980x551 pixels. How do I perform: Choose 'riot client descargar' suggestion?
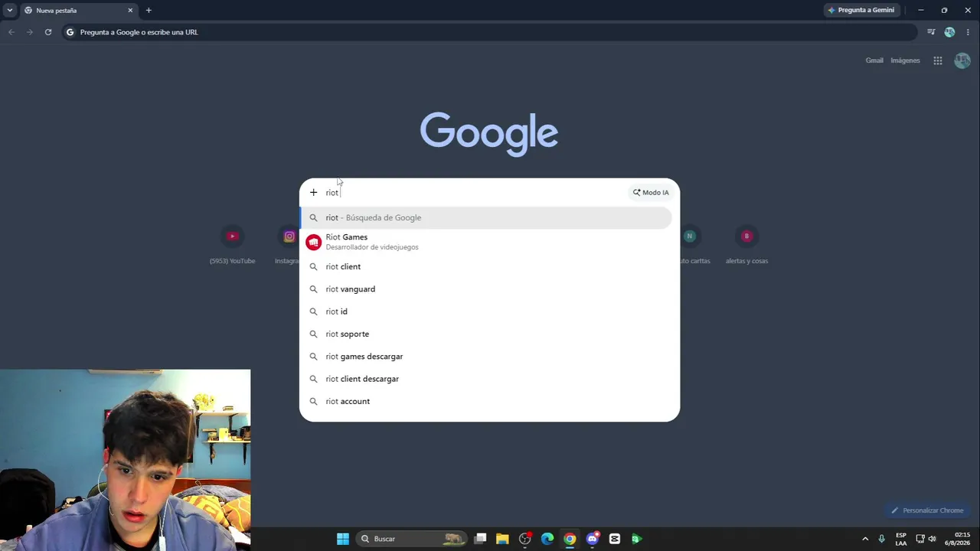click(x=486, y=379)
